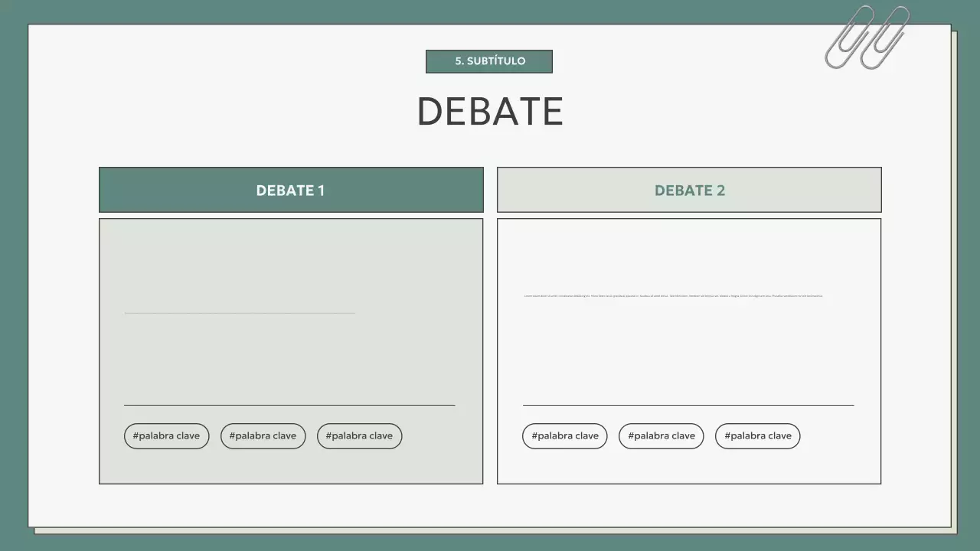Select the 'DEBATE' title text
The width and height of the screenshot is (980, 551).
(x=489, y=110)
